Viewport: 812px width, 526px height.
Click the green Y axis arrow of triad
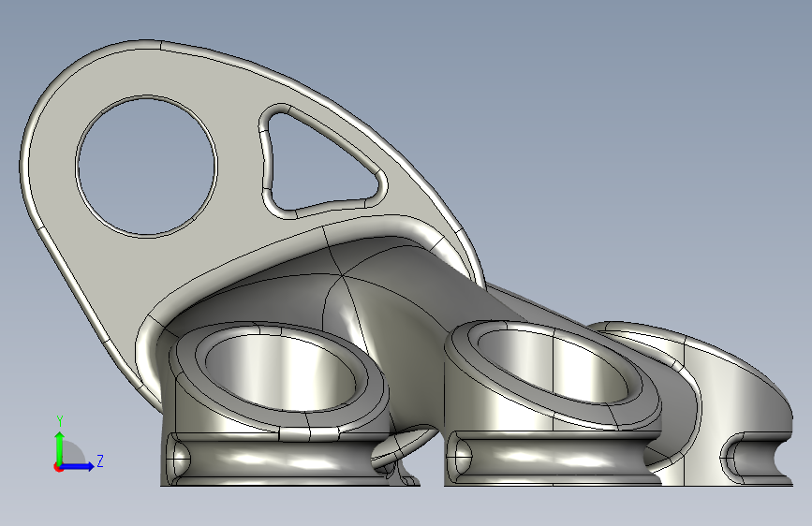(60, 446)
